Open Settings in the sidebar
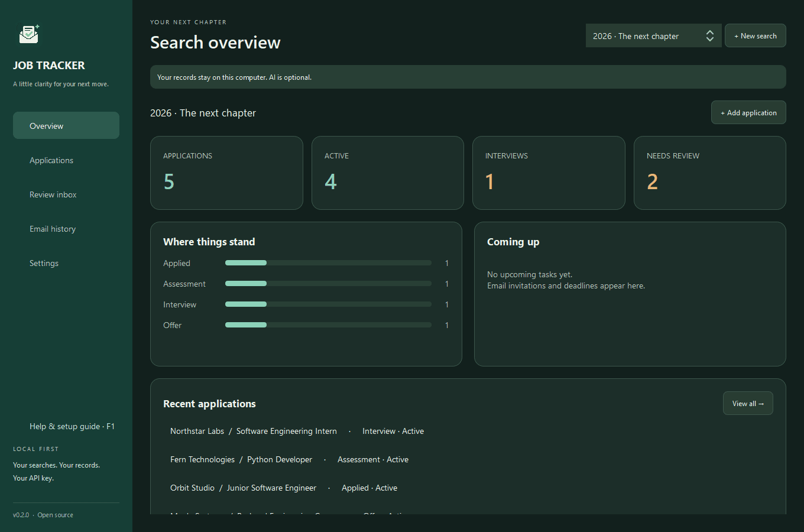Image resolution: width=804 pixels, height=532 pixels. pyautogui.click(x=66, y=263)
